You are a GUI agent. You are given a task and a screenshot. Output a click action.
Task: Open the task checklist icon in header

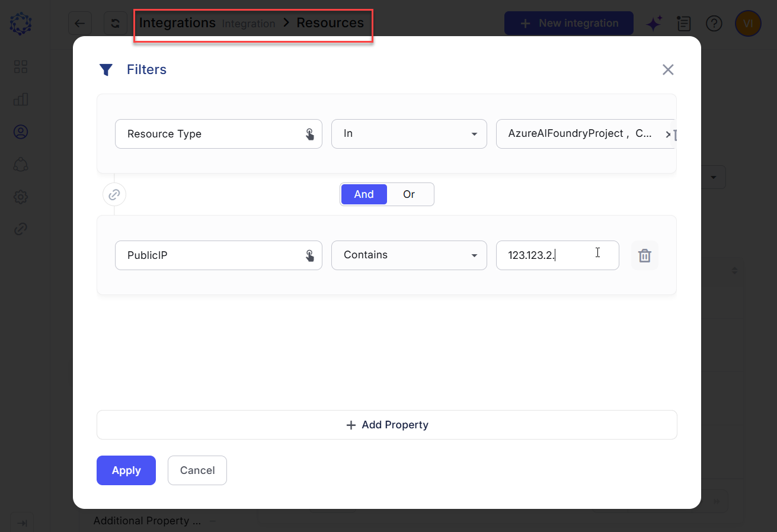pos(684,24)
